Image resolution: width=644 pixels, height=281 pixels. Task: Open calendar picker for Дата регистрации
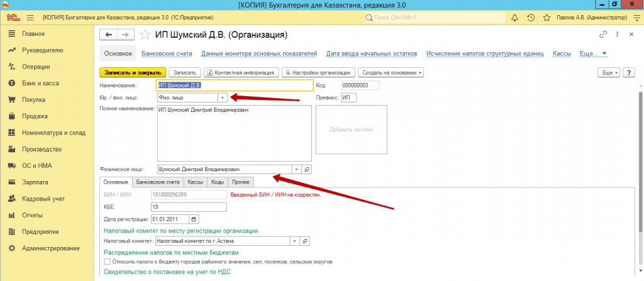click(194, 219)
